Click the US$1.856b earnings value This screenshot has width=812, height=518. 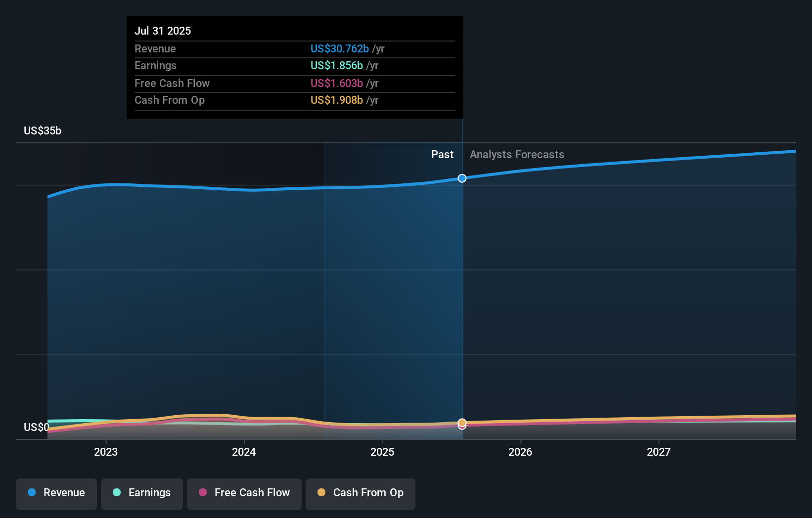(x=337, y=65)
